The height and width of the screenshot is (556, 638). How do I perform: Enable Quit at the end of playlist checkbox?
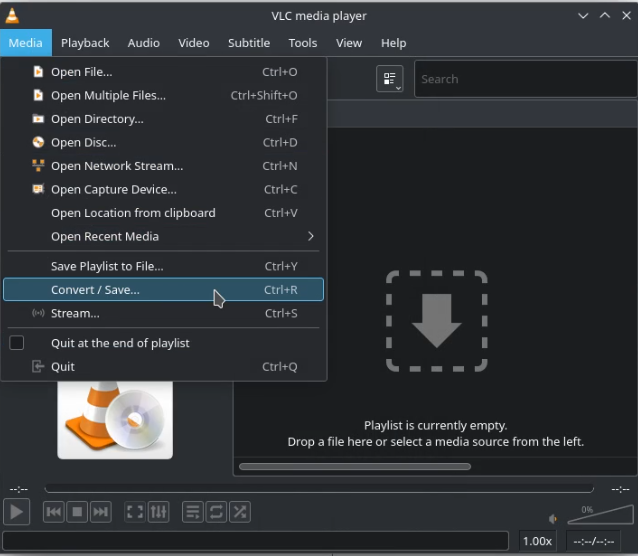tap(17, 343)
